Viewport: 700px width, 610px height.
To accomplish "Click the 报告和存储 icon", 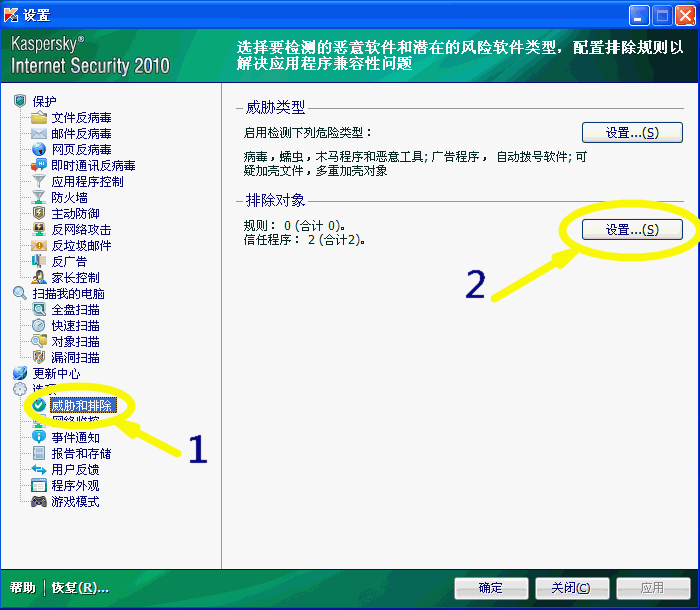I will [x=39, y=453].
